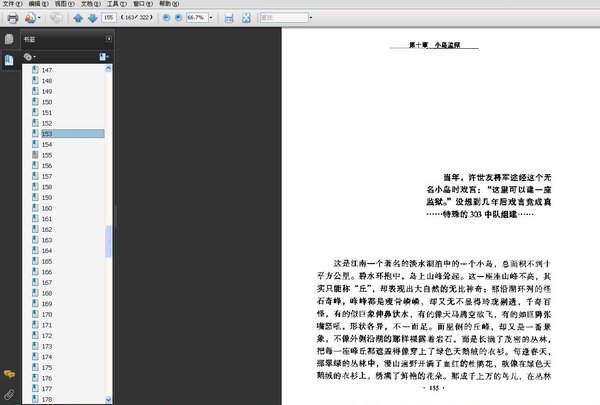Click the zoom in button

[x=178, y=18]
